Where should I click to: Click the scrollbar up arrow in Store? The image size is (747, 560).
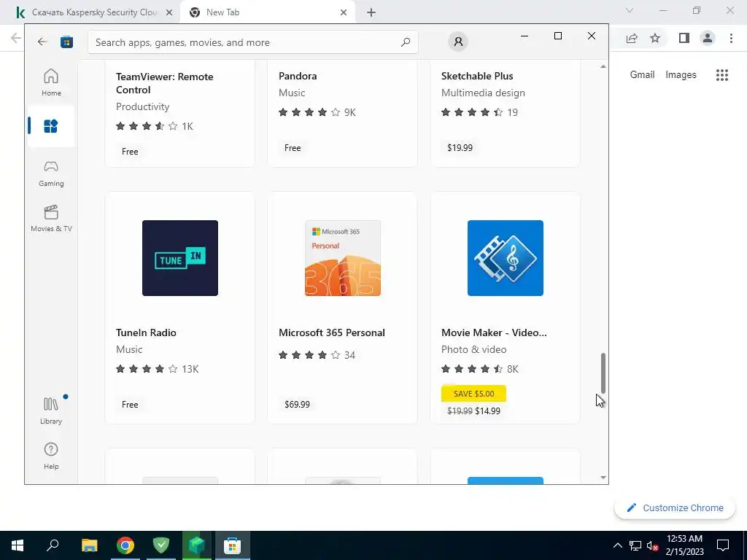[603, 66]
